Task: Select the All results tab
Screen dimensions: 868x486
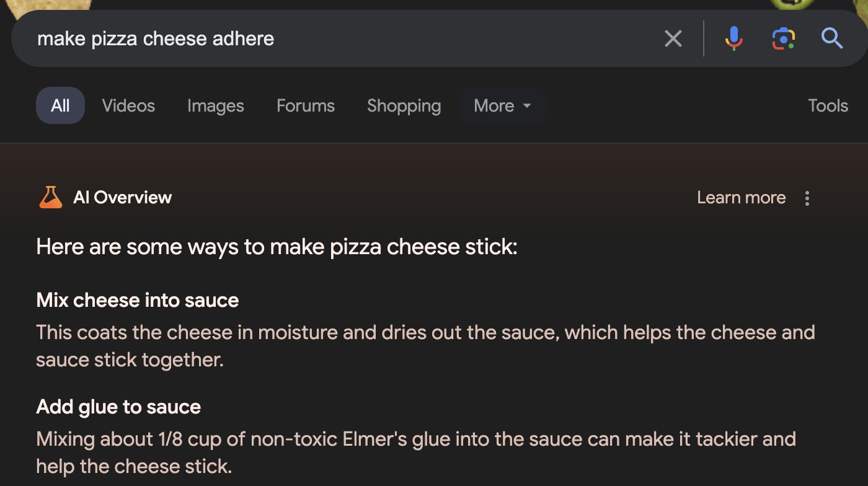Action: pyautogui.click(x=60, y=106)
